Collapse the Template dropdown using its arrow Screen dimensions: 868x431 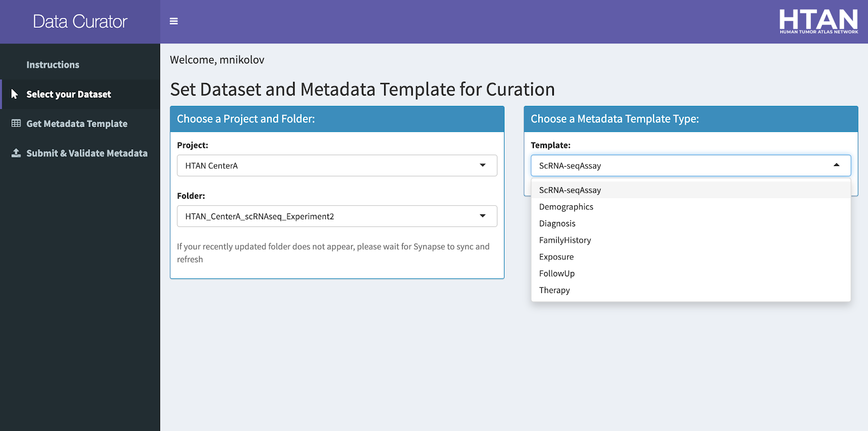836,165
